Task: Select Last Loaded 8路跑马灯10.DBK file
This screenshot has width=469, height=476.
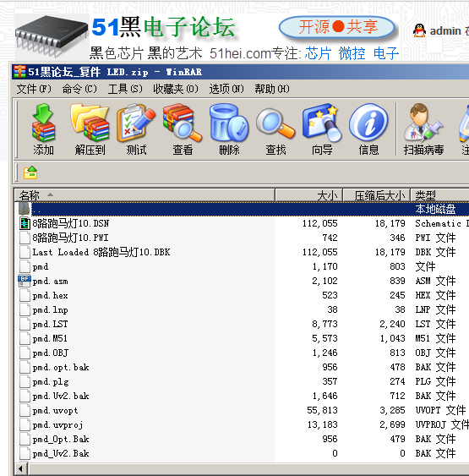Action: pos(101,252)
